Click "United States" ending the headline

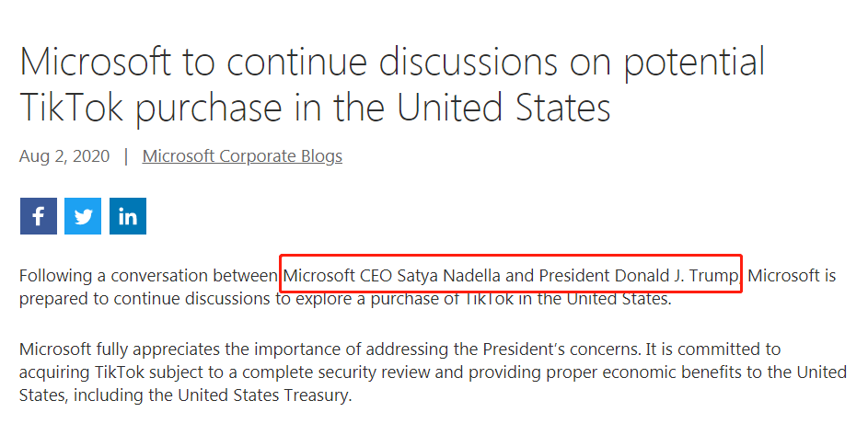click(504, 108)
